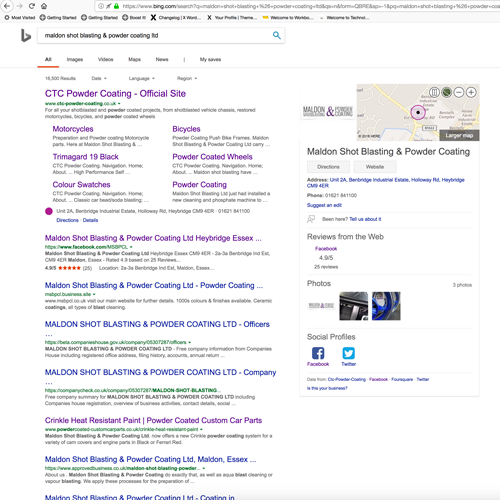Open the Changelog X WordPress bookmark
The image size is (500, 500).
(x=176, y=18)
